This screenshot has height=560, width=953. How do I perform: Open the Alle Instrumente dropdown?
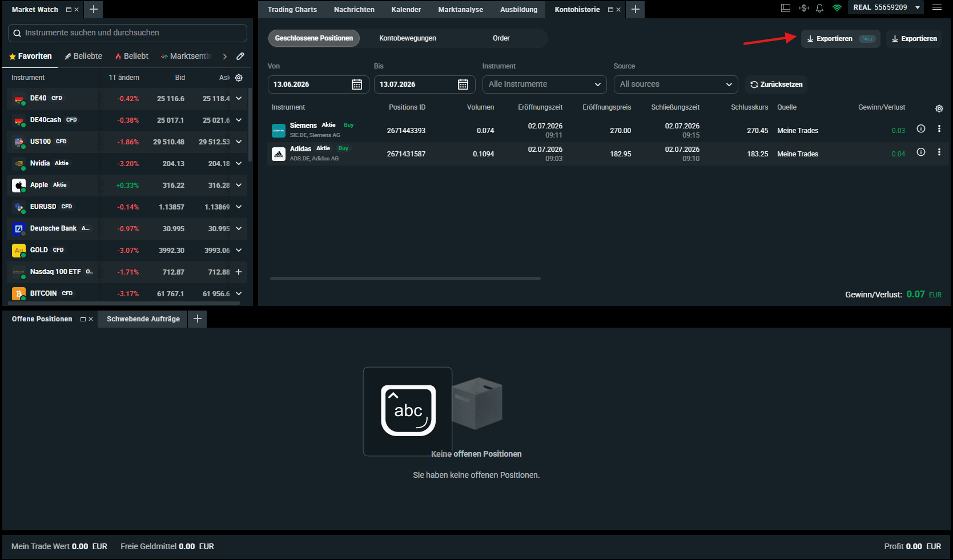coord(544,84)
